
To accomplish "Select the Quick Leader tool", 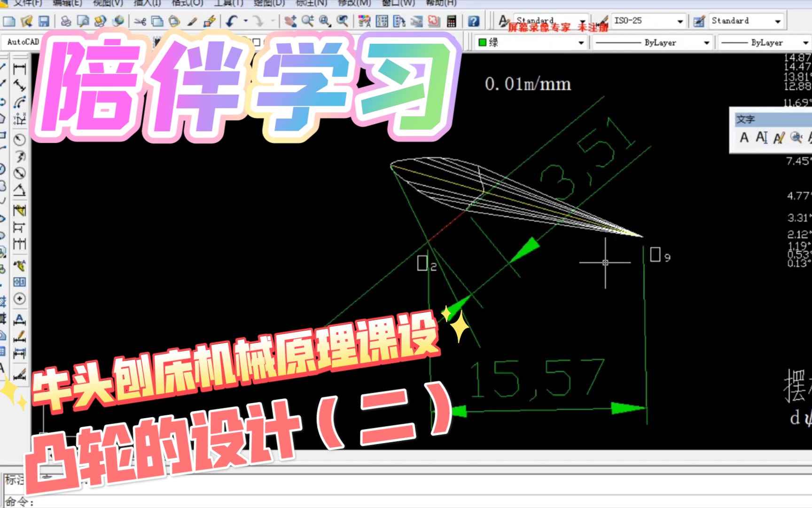I will pyautogui.click(x=19, y=266).
